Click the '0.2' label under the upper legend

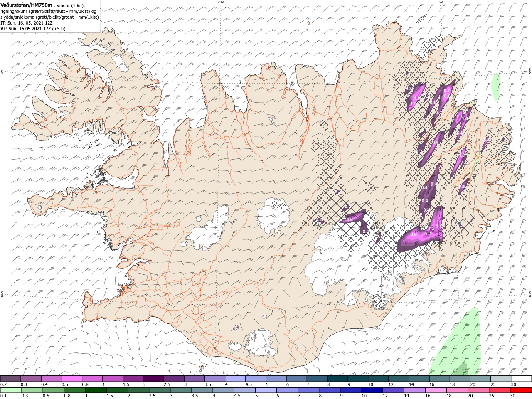coord(3,384)
